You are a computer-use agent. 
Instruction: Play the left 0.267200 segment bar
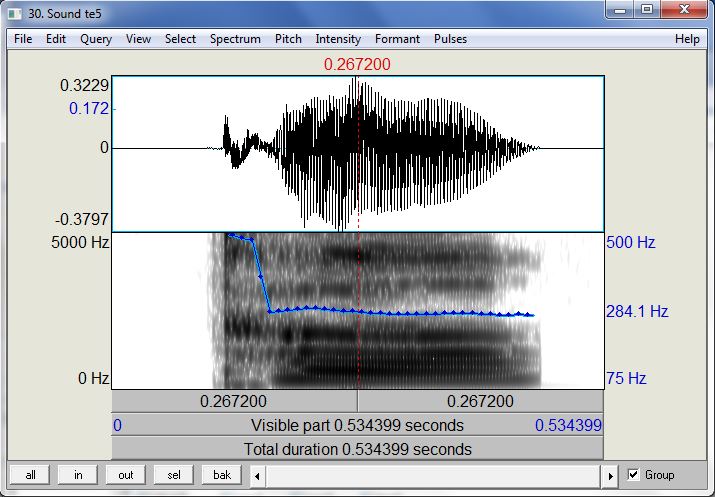[x=234, y=402]
